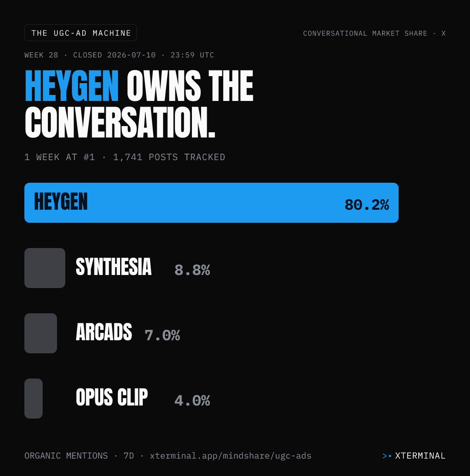Click the blue HEYGEN share bar
This screenshot has height=476, width=470.
click(211, 203)
